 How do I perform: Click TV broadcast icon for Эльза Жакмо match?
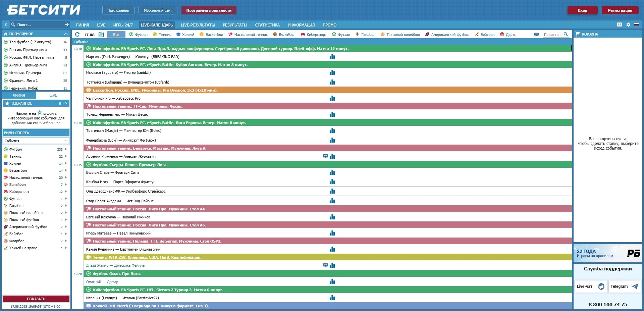click(x=325, y=265)
